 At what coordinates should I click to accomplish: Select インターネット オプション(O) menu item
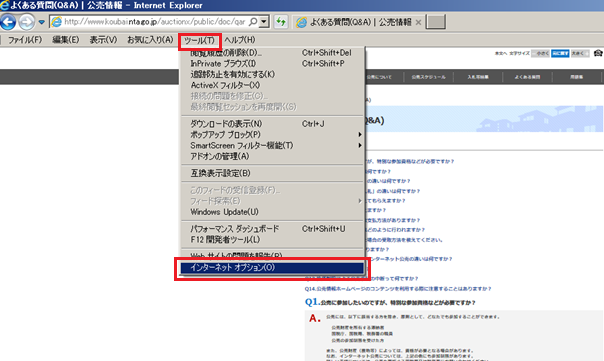click(x=272, y=267)
